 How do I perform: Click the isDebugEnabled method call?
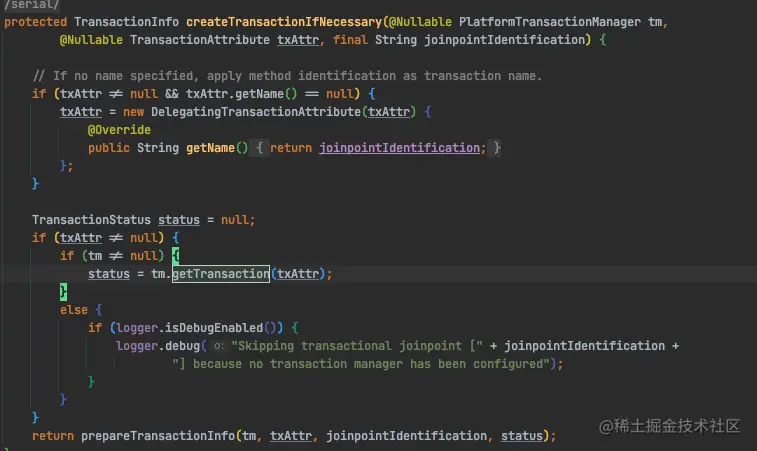(214, 328)
